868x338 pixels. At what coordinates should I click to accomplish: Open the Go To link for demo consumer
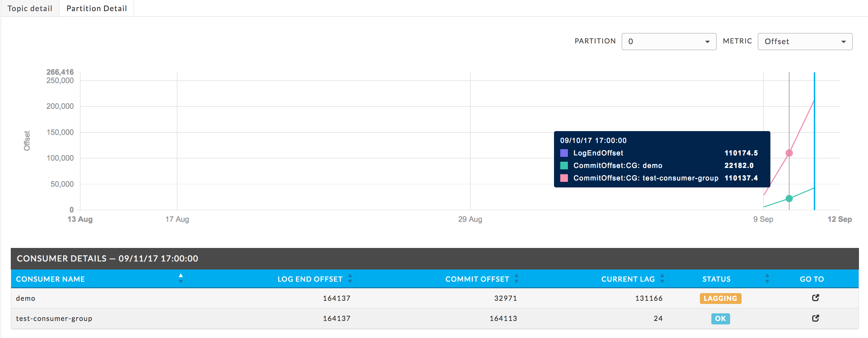point(816,298)
